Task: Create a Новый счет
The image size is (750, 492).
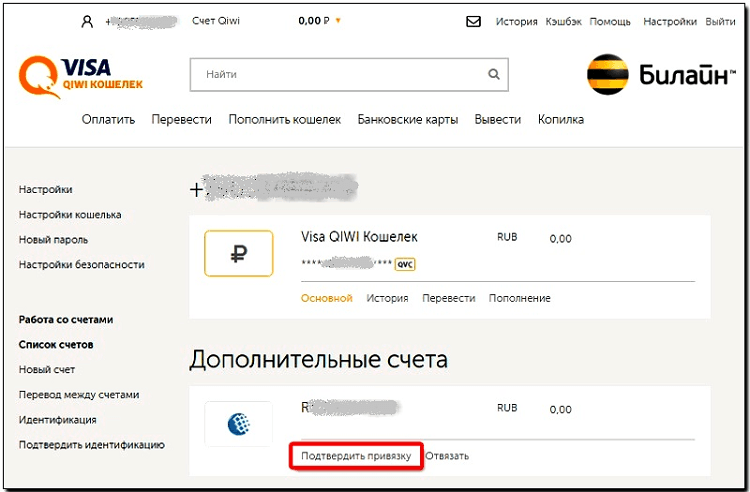Action: 47,370
